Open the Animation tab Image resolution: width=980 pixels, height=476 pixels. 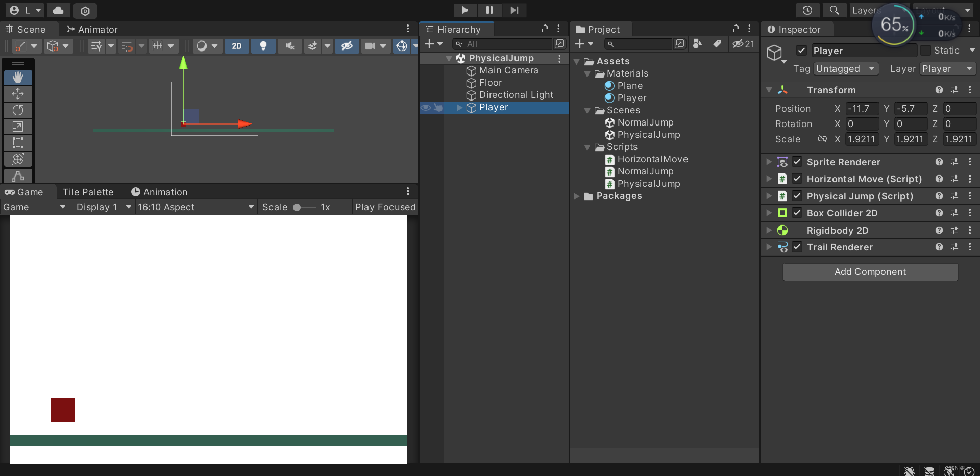click(x=159, y=192)
